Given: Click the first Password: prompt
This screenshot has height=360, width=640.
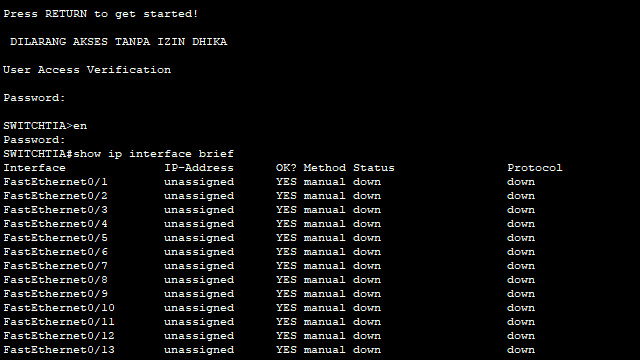Looking at the screenshot, I should click(34, 98).
